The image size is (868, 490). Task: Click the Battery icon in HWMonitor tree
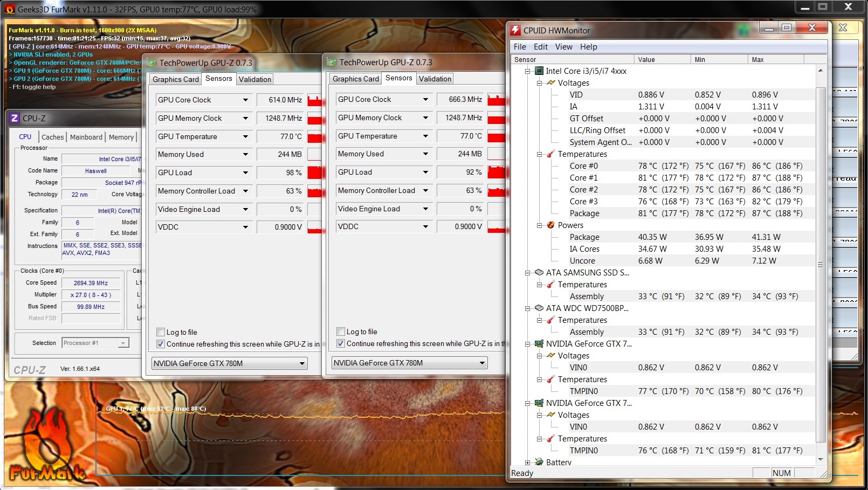tap(539, 462)
